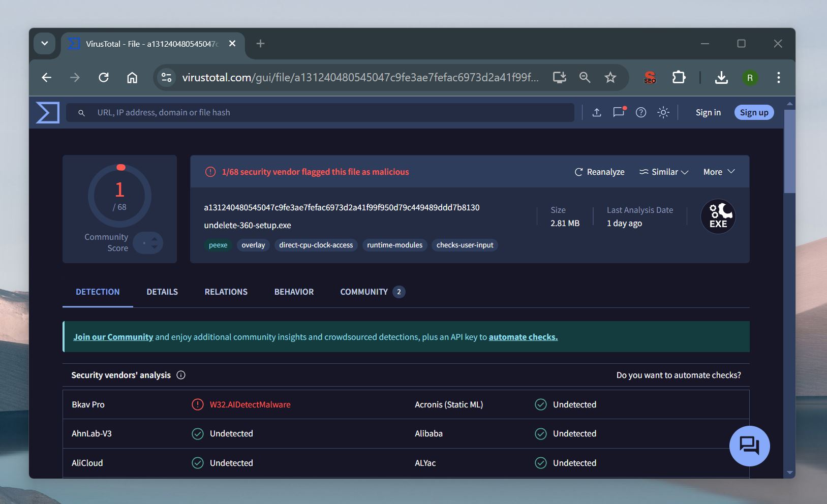827x504 pixels.
Task: Switch to the DETECTION tab
Action: click(x=98, y=292)
